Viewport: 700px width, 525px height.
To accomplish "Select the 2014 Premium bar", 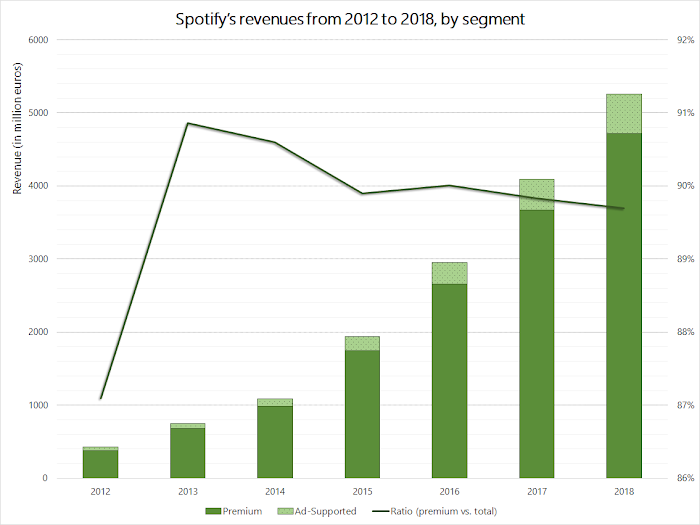I will point(275,442).
